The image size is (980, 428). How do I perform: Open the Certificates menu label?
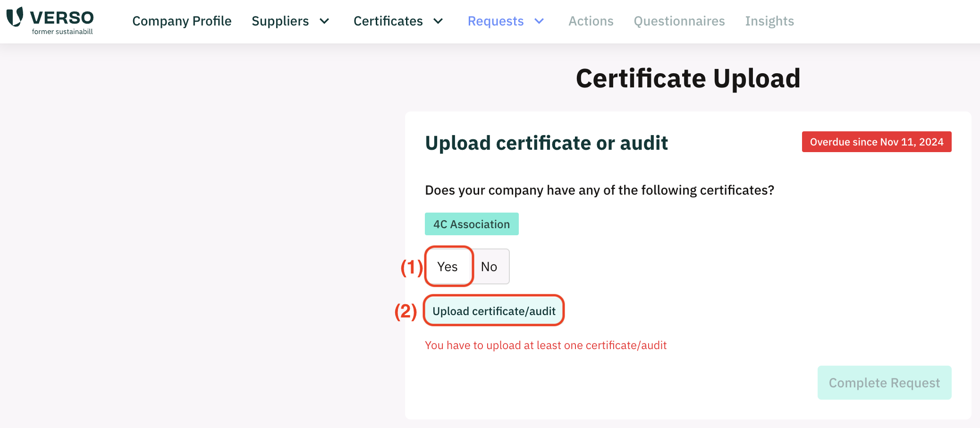coord(388,21)
